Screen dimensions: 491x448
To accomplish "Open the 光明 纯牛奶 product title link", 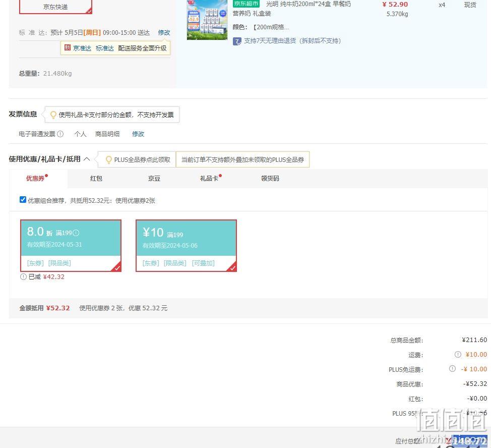I will click(292, 9).
